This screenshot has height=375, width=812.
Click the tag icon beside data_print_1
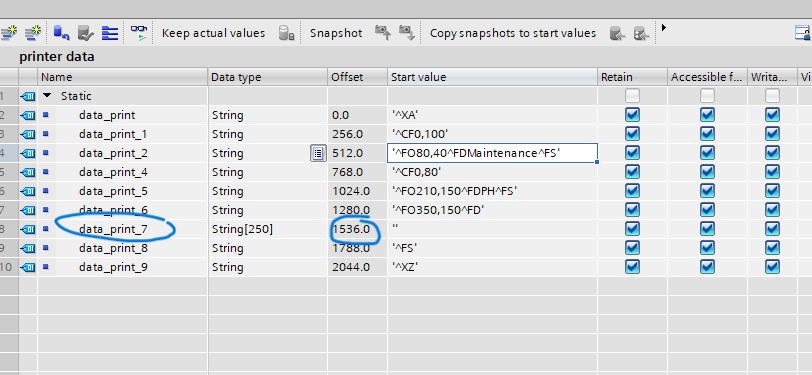click(28, 134)
